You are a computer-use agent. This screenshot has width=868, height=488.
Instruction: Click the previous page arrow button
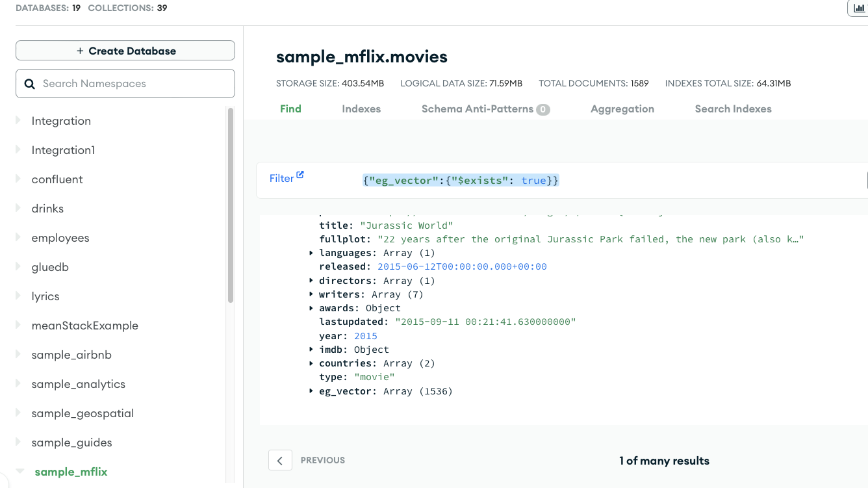click(x=280, y=460)
